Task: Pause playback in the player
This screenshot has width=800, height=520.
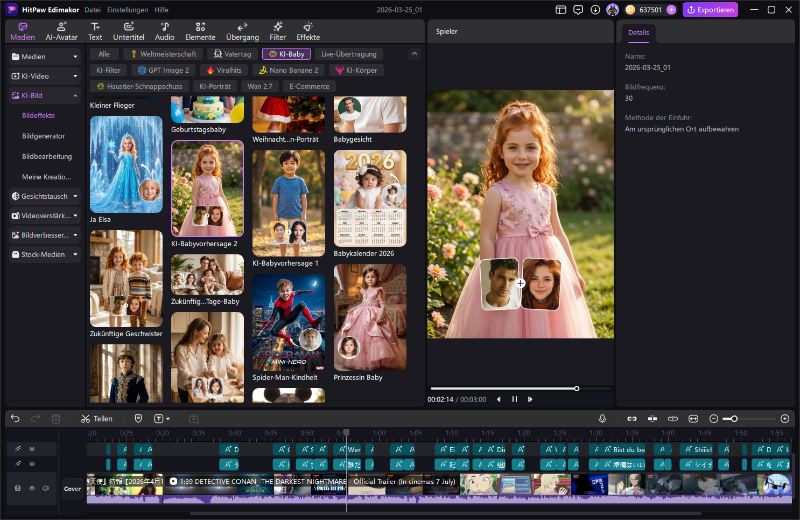Action: [x=514, y=399]
